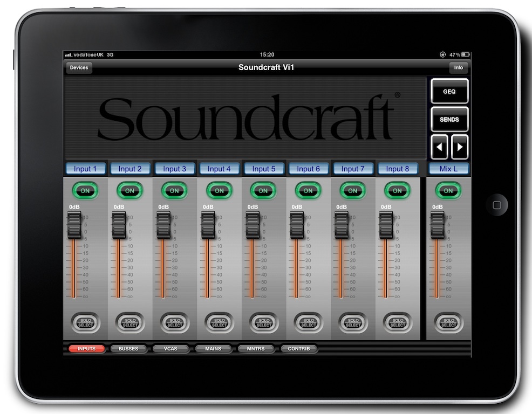Tap the 47% battery percentage
This screenshot has width=532, height=414.
point(455,54)
